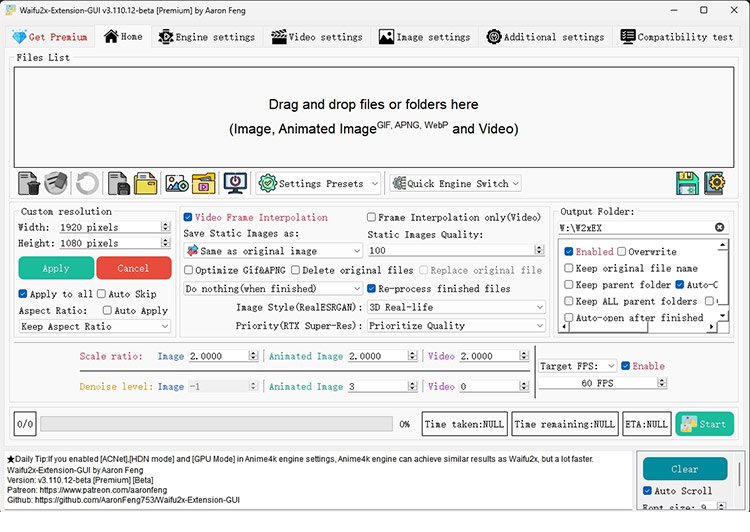Click the video folder icon
750x532 pixels.
click(204, 183)
